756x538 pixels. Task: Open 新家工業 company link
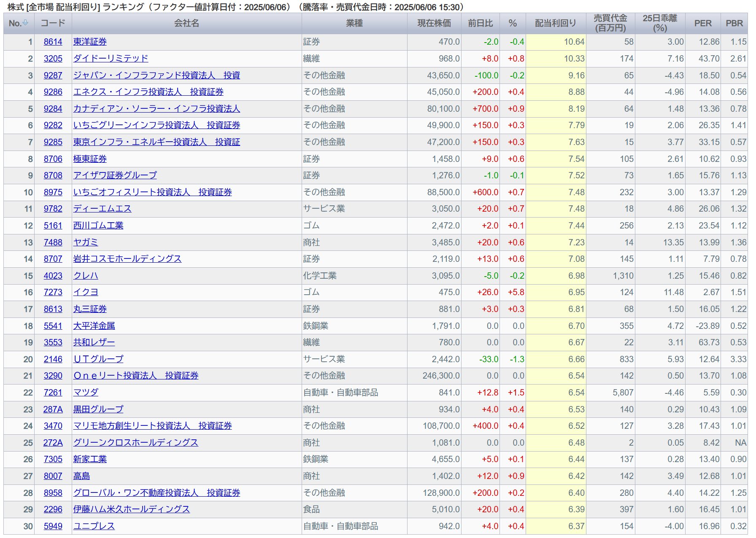[x=90, y=459]
